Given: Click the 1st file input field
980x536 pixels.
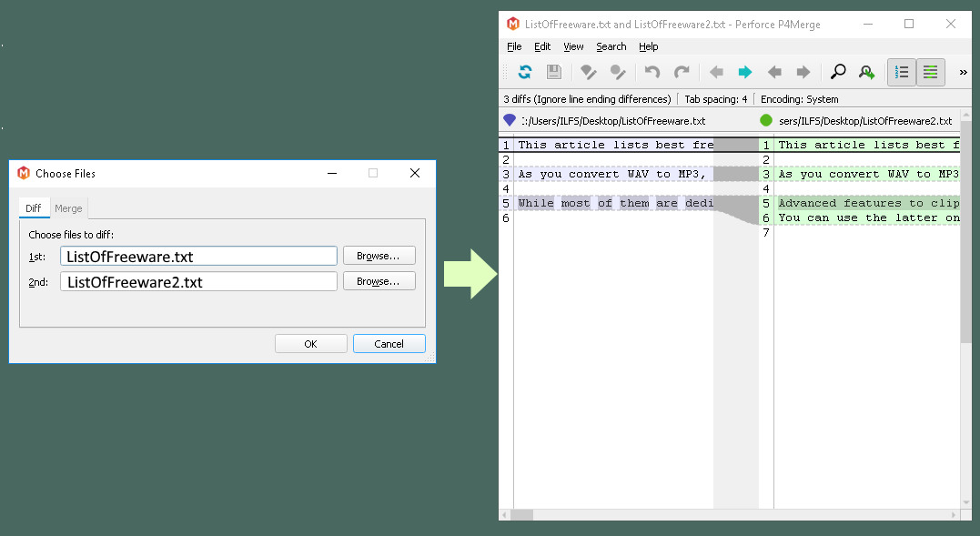Looking at the screenshot, I should (x=198, y=256).
